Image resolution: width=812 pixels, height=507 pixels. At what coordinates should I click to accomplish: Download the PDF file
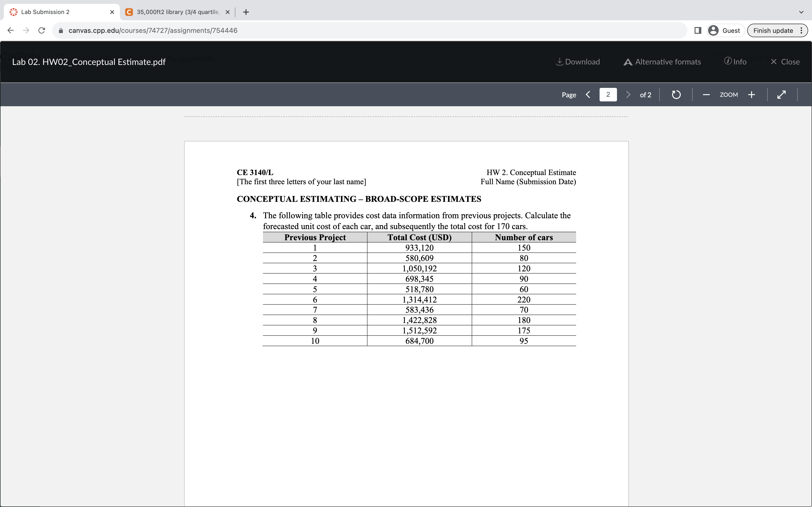(x=578, y=62)
